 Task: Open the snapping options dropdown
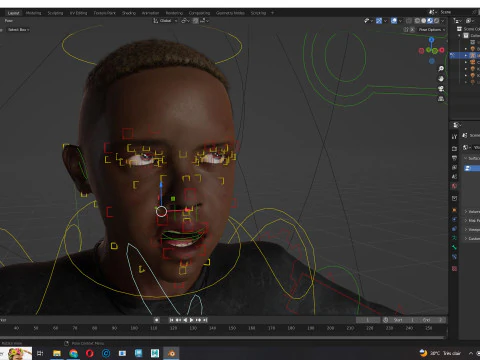pos(204,21)
